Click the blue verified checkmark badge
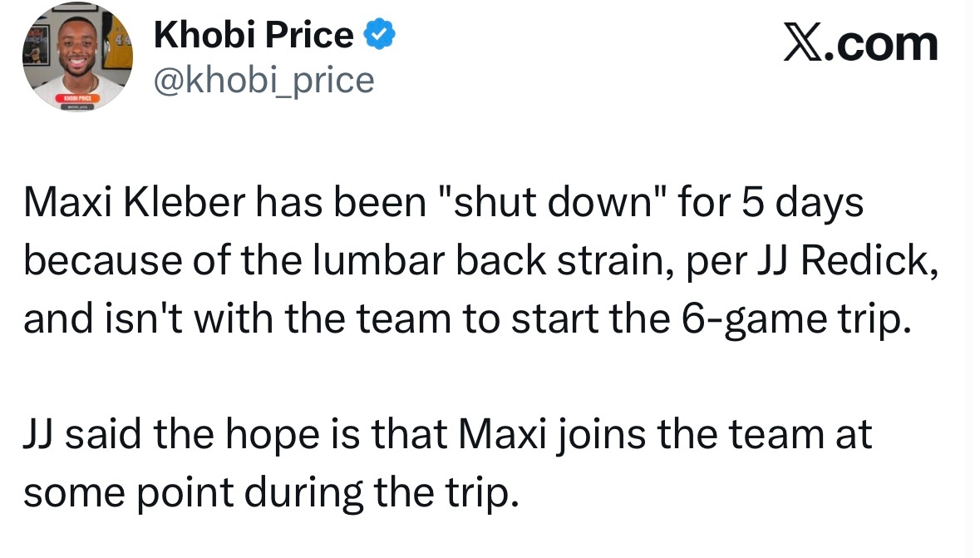The height and width of the screenshot is (558, 980). 377,35
